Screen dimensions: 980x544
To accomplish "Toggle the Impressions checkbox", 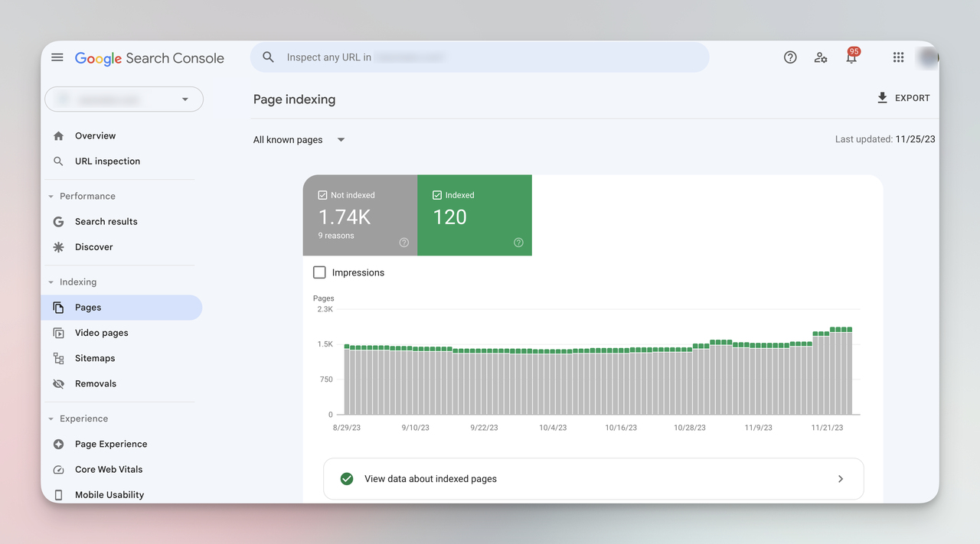I will coord(320,272).
